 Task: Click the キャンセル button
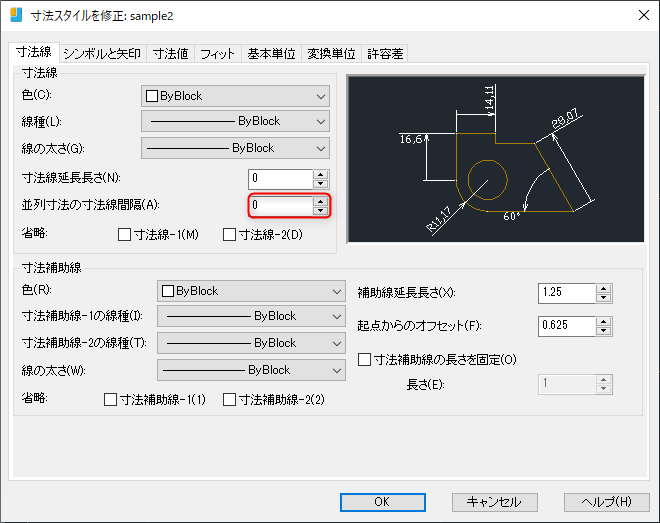[495, 502]
